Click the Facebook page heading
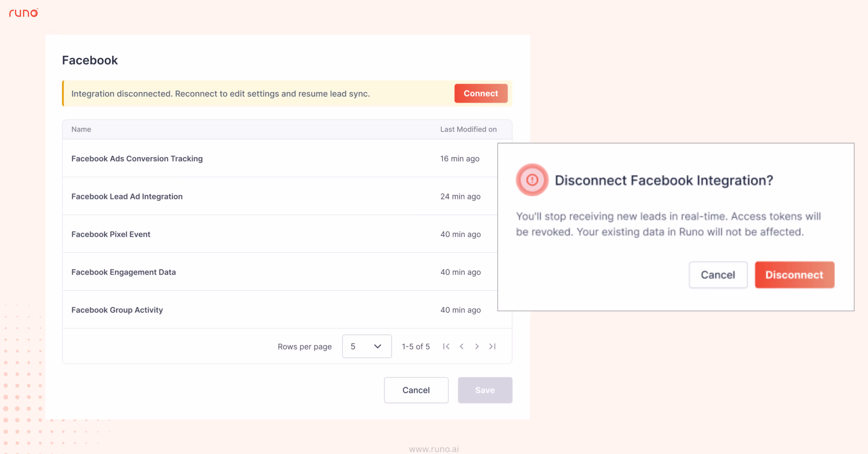The height and width of the screenshot is (454, 868). pos(90,60)
